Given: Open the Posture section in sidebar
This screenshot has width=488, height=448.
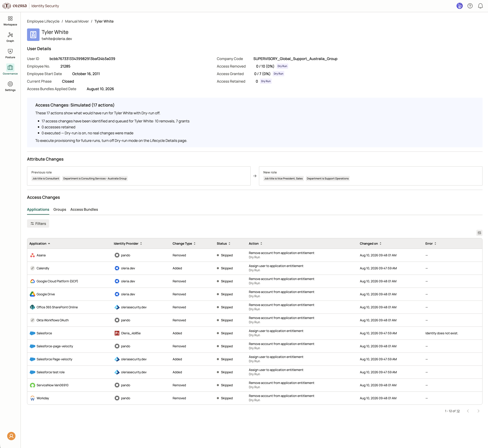Looking at the screenshot, I should (x=10, y=54).
